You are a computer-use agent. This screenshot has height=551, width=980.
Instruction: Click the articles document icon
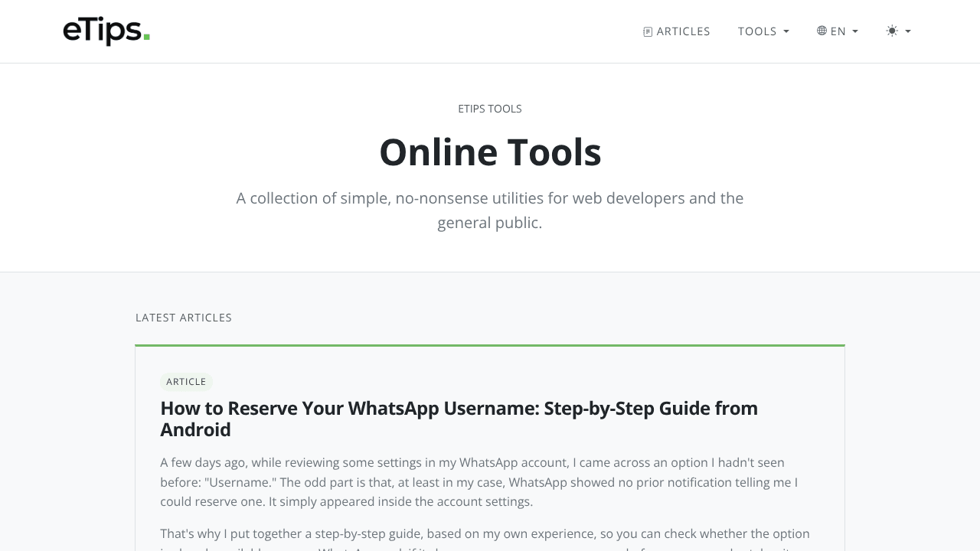pyautogui.click(x=648, y=31)
